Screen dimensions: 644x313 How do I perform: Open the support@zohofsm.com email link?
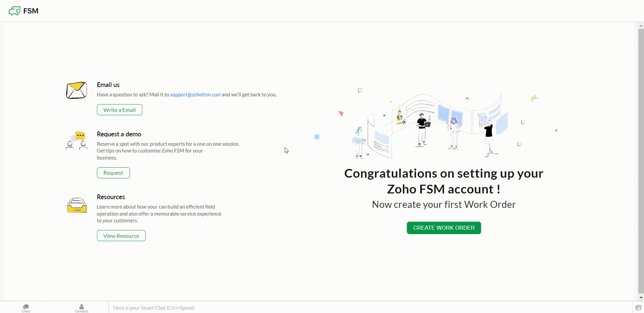point(195,95)
